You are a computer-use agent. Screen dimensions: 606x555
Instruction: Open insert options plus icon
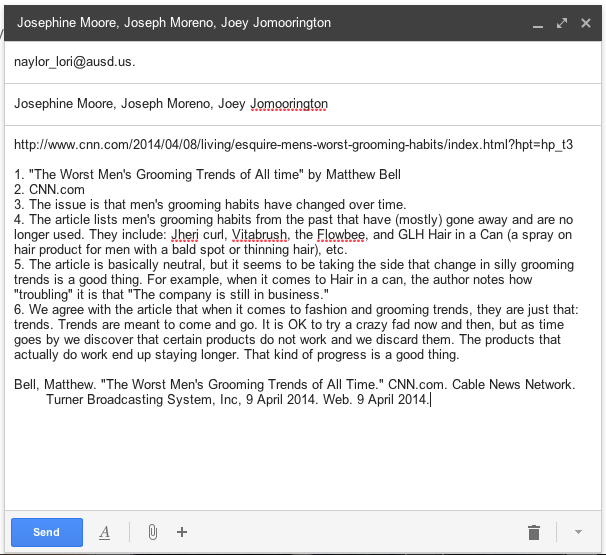pos(182,532)
